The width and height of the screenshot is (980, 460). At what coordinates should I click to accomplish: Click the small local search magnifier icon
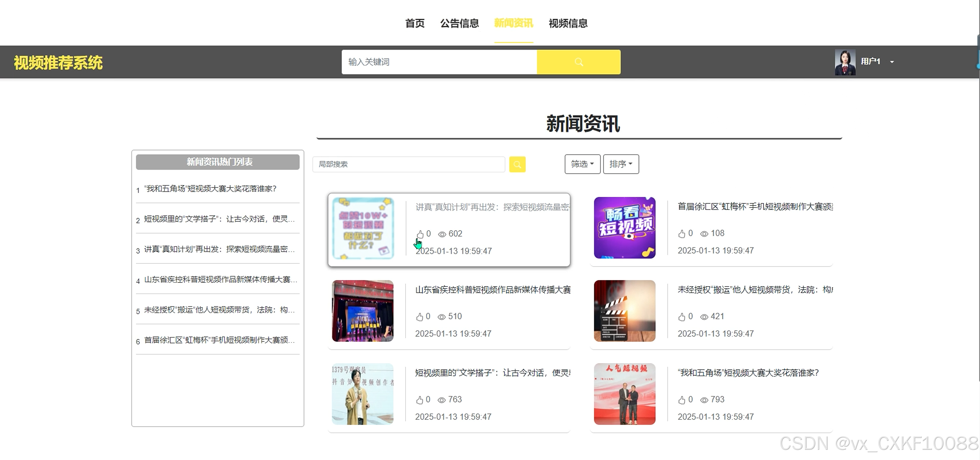(x=517, y=165)
